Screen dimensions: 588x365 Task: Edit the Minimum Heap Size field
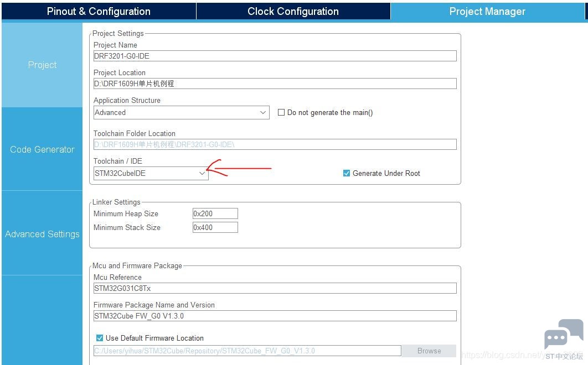215,213
